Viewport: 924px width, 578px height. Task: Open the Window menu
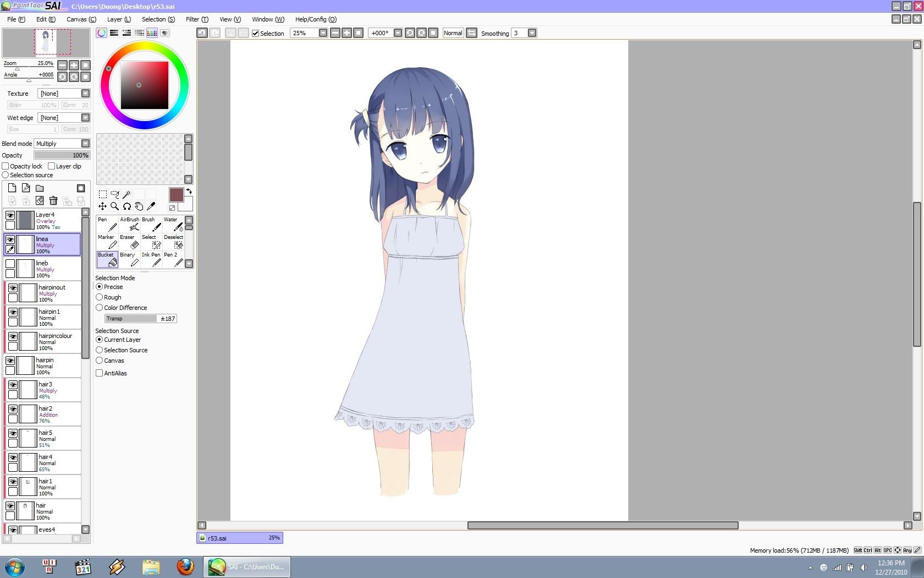(268, 19)
